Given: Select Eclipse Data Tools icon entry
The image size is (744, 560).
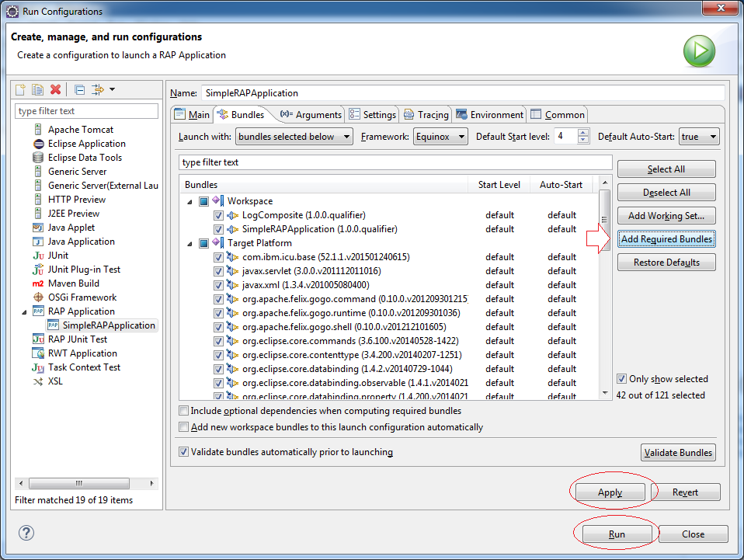Looking at the screenshot, I should click(38, 158).
